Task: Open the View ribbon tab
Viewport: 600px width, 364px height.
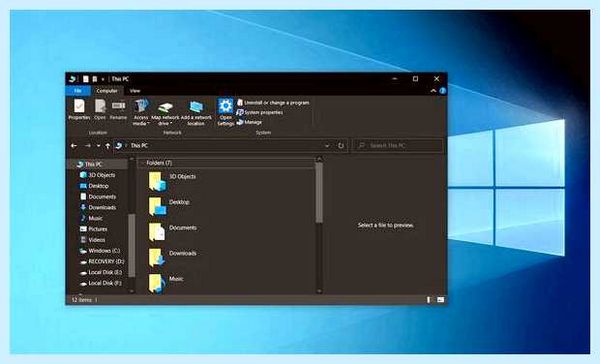Action: click(x=135, y=91)
